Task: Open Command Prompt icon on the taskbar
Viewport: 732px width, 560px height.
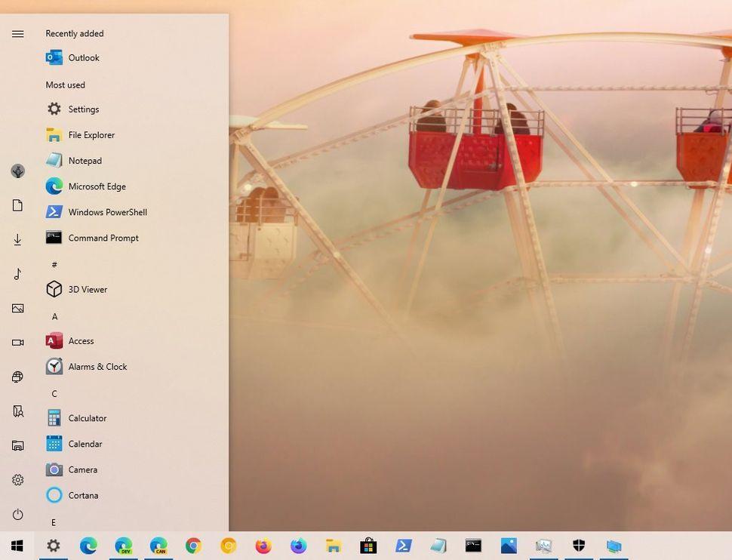Action: pyautogui.click(x=473, y=546)
